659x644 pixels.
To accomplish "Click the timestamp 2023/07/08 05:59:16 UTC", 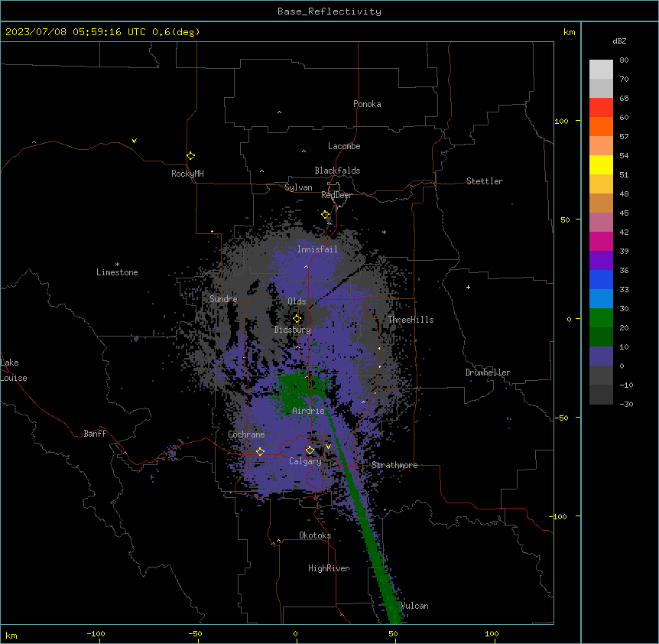I will (75, 32).
